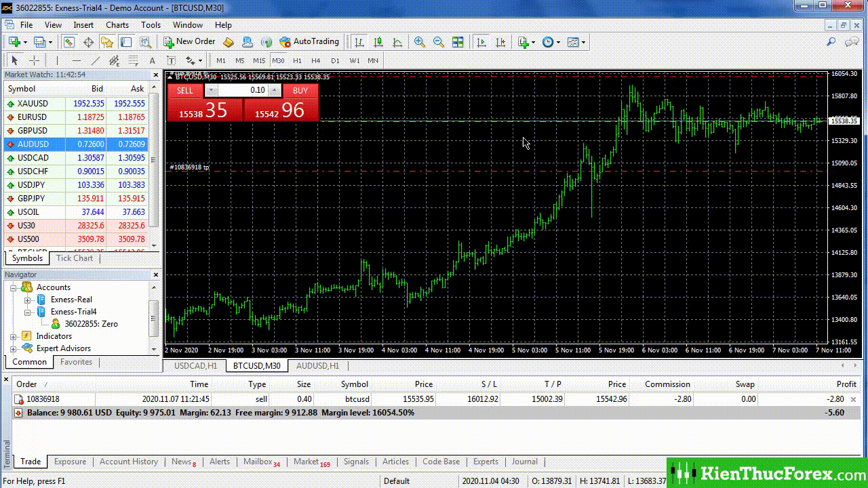Viewport: 868px width, 488px height.
Task: Close order 10836918 with the x
Action: tap(854, 400)
